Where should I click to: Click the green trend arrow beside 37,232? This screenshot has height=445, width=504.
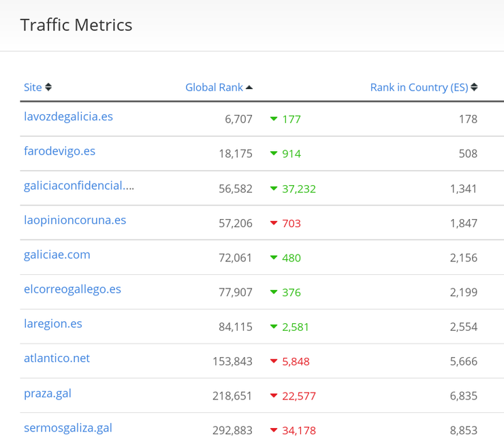(x=274, y=188)
